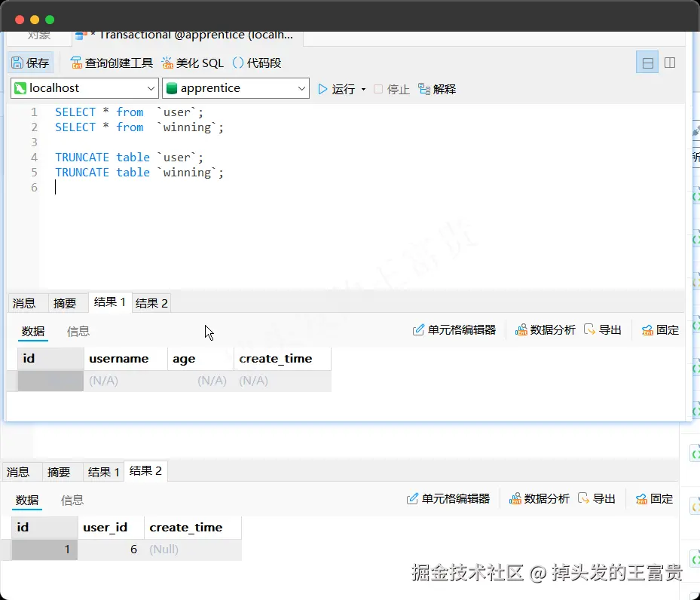Image resolution: width=700 pixels, height=600 pixels.
Task: Open code snippets (代码段)
Action: pos(257,63)
